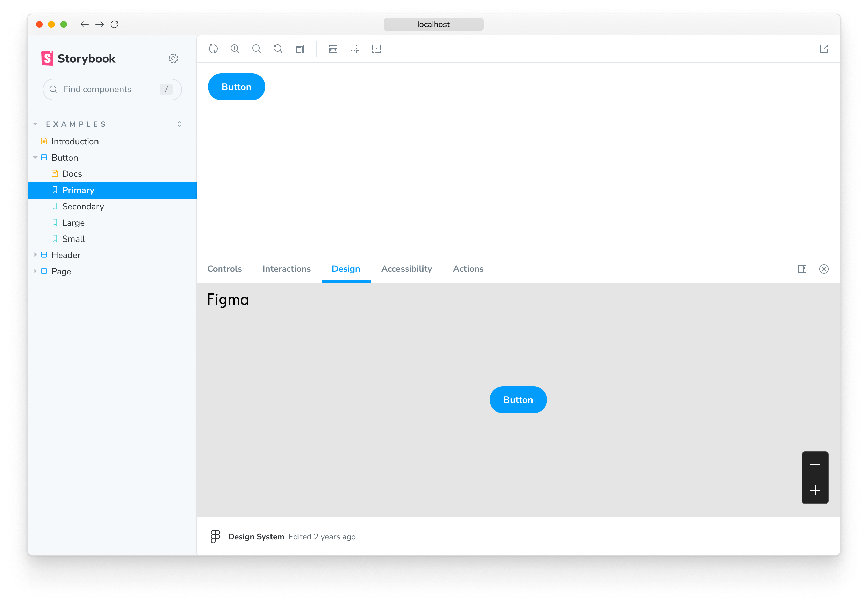Open the canvas in a new tab
The width and height of the screenshot is (868, 603).
pos(824,49)
